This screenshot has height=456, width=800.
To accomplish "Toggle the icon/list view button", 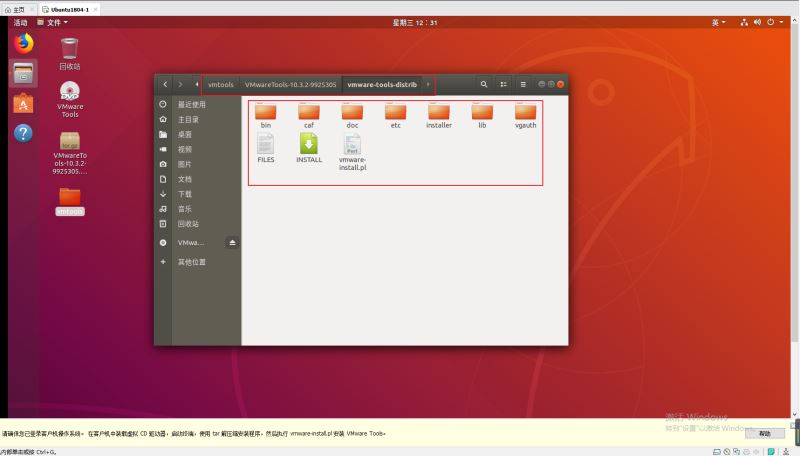I will click(x=503, y=84).
